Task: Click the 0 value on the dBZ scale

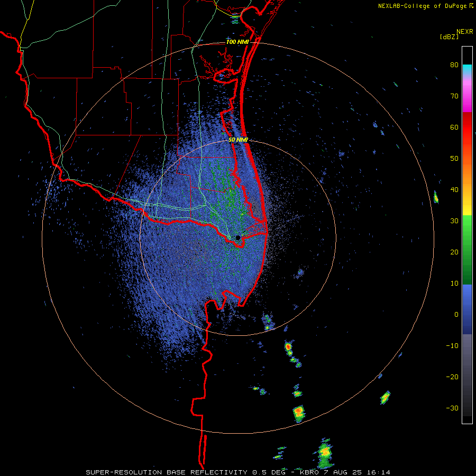Action: click(456, 315)
